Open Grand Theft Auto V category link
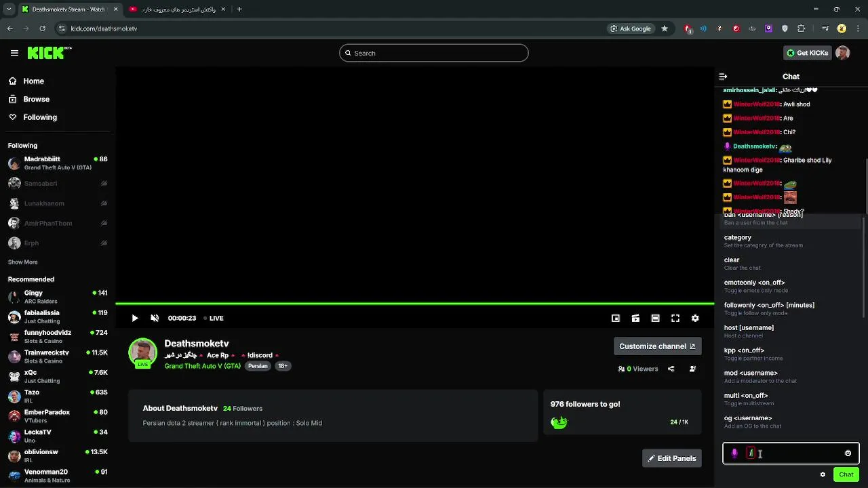This screenshot has height=488, width=868. coord(202,366)
